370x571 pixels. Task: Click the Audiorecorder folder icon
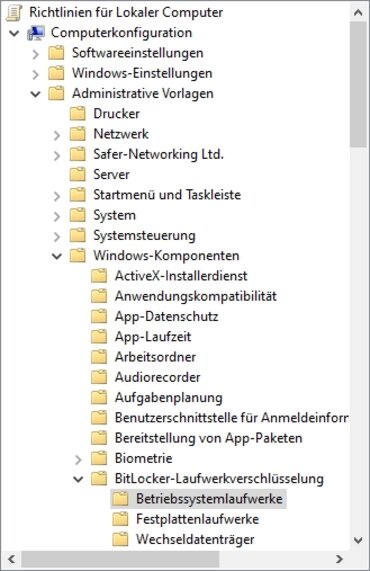pyautogui.click(x=99, y=377)
